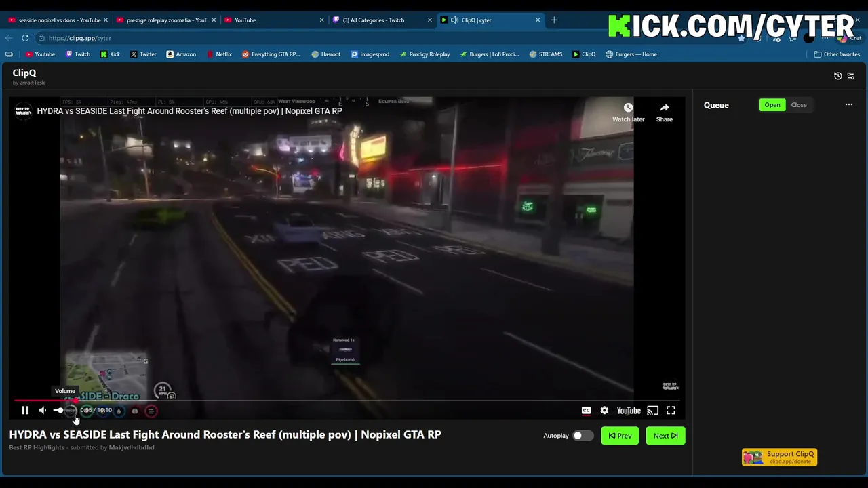Screen dimensions: 868x488
Task: Click the site info icon in address bar
Action: [42, 38]
